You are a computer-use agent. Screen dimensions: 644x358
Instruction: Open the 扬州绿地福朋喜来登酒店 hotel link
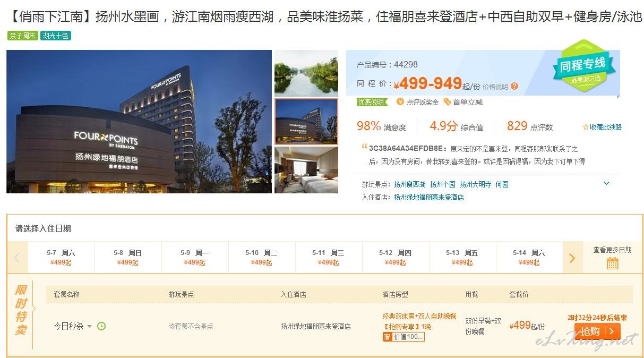(429, 197)
